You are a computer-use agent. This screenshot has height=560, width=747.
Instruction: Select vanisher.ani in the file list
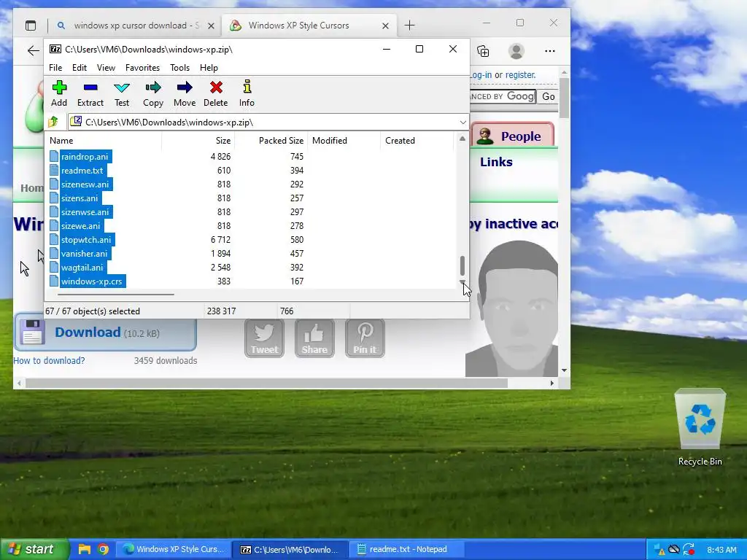84,253
